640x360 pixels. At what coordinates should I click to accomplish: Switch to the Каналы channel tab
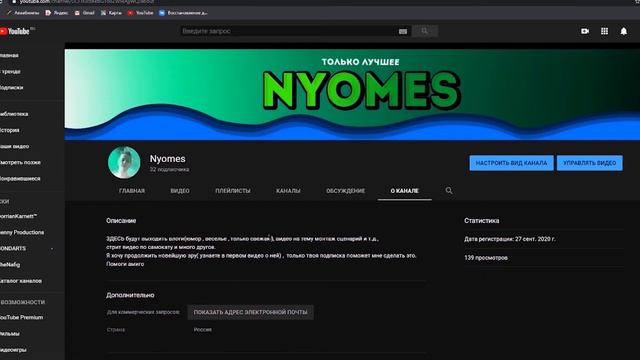pyautogui.click(x=288, y=191)
